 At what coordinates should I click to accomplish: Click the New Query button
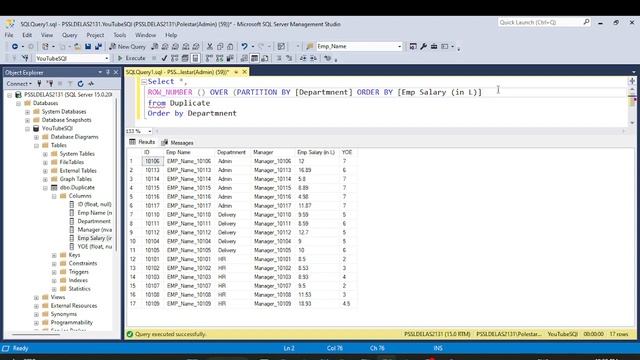(127, 47)
